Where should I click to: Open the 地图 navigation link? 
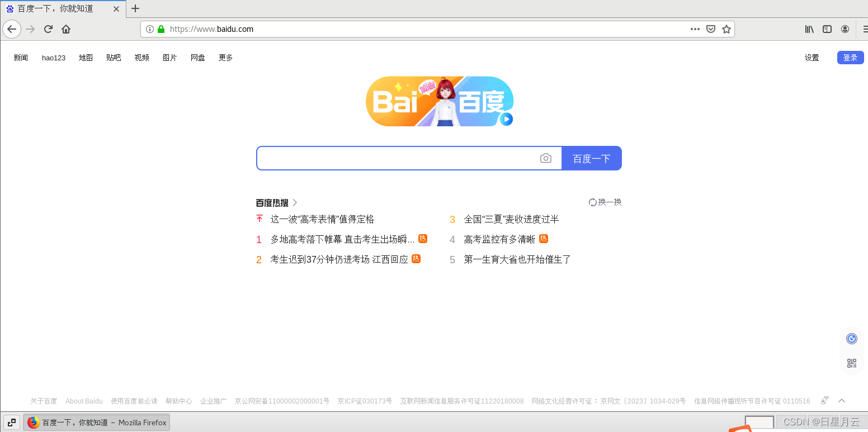coord(86,58)
